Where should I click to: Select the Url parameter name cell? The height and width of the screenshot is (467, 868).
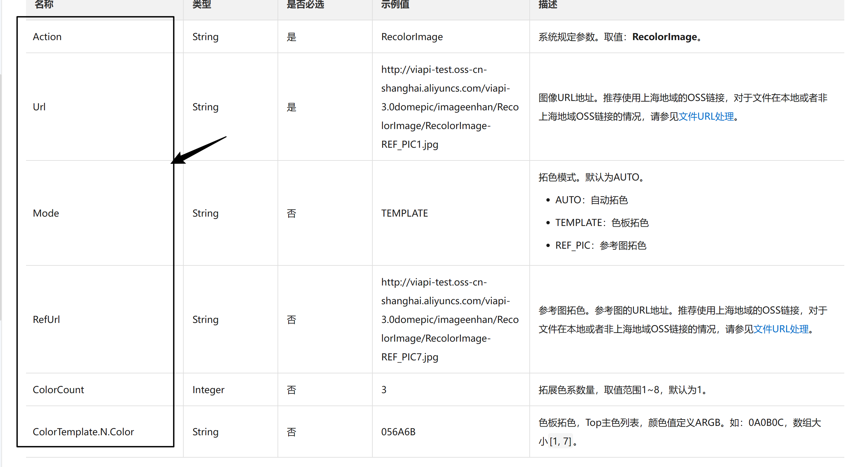[x=39, y=107]
